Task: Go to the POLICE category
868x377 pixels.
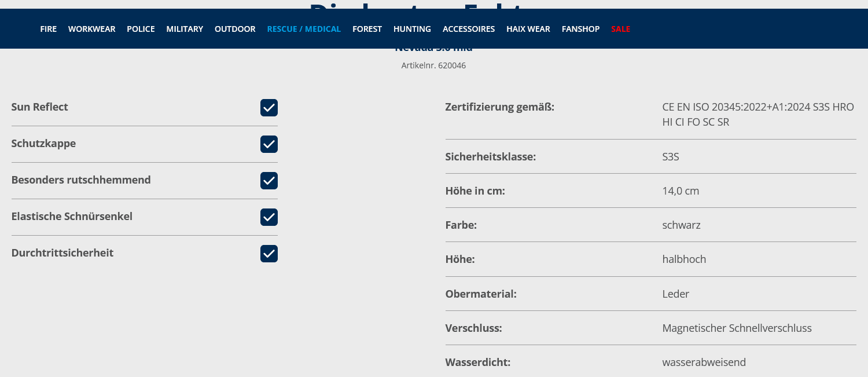Action: pyautogui.click(x=141, y=29)
